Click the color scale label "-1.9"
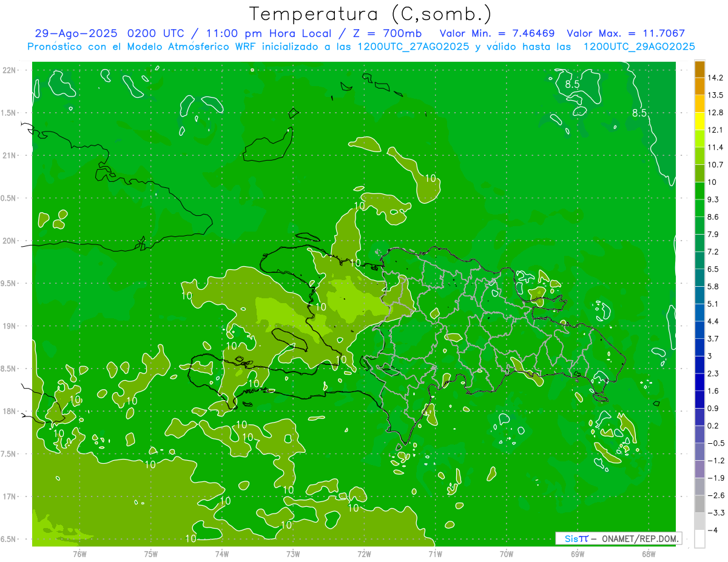Image resolution: width=728 pixels, height=562 pixels. click(715, 478)
